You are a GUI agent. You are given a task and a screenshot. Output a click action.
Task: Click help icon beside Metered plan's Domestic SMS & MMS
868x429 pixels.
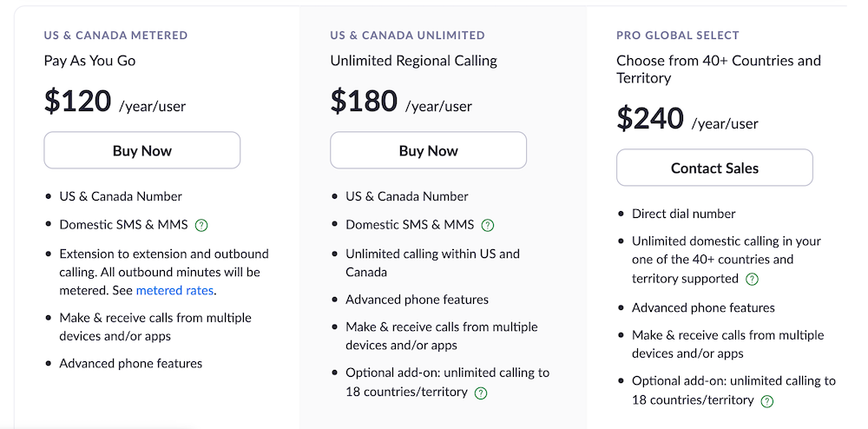tap(201, 225)
